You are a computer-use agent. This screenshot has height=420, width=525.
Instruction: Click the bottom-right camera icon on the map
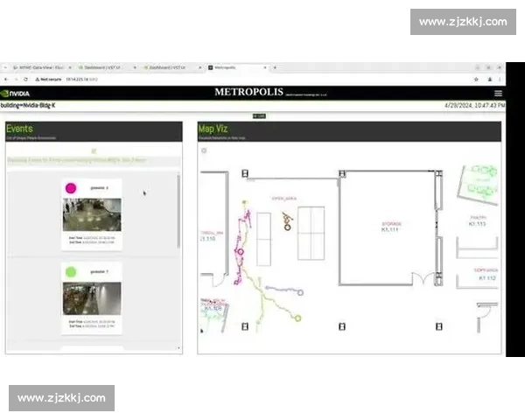point(439,326)
